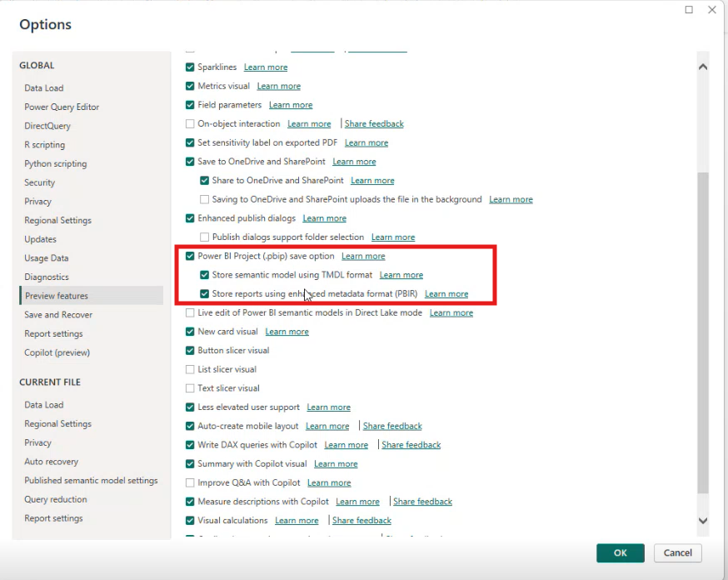This screenshot has height=580, width=728.
Task: Open global Regional Settings
Action: coord(58,220)
